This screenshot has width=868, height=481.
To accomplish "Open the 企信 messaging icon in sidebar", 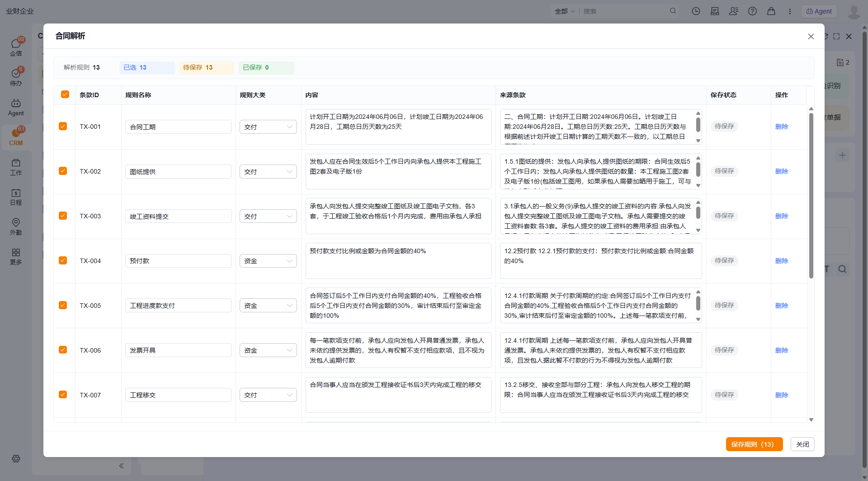I will click(16, 47).
